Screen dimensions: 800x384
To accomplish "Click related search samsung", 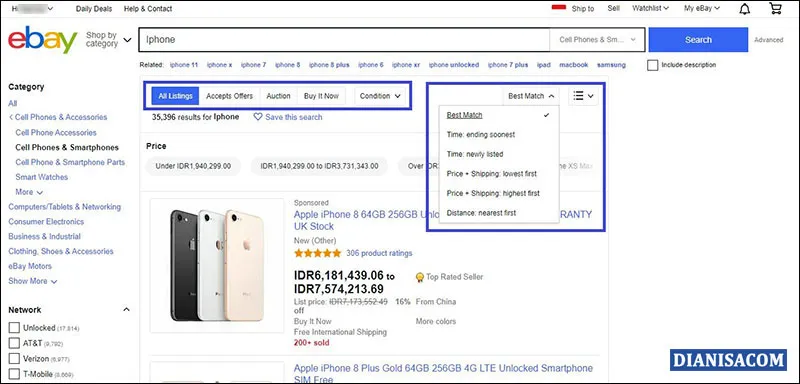I will click(x=611, y=65).
